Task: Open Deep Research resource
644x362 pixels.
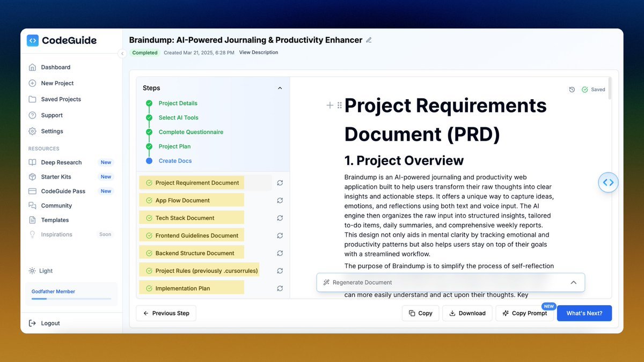Action: point(61,162)
